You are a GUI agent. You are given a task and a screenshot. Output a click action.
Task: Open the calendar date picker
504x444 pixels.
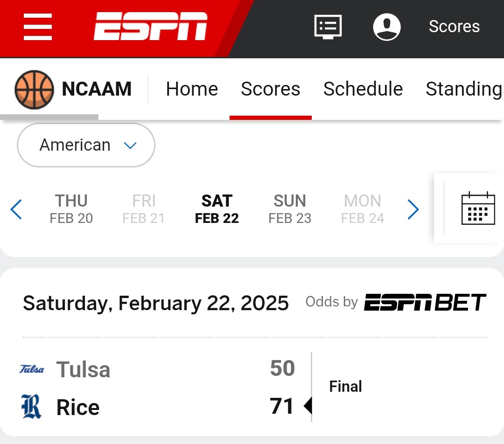pos(478,208)
